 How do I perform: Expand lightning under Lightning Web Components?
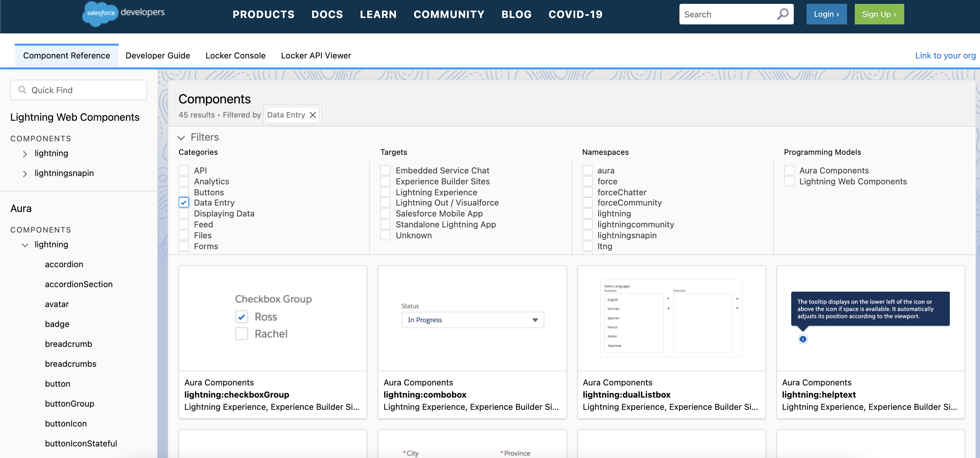pyautogui.click(x=25, y=154)
